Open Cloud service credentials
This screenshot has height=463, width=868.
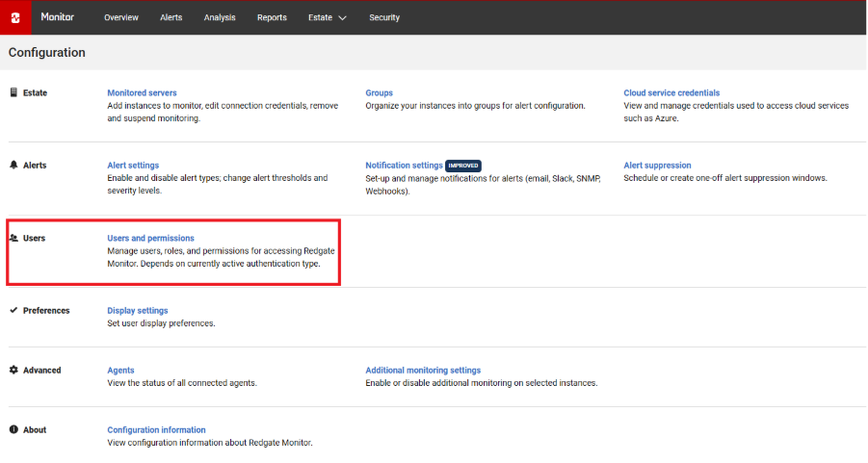point(671,93)
